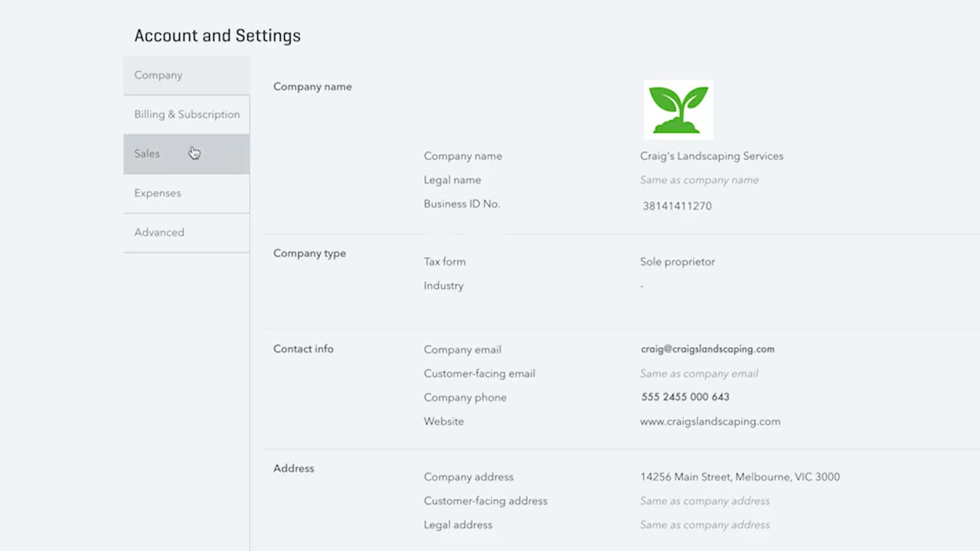Click the Craig's Landscaping Services name value
This screenshot has height=551, width=980.
[x=711, y=156]
